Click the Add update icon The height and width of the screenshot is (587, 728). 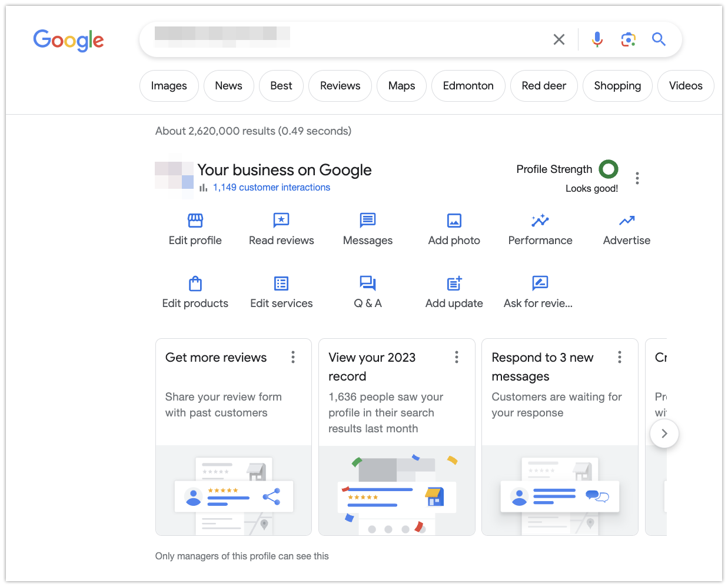pos(454,284)
